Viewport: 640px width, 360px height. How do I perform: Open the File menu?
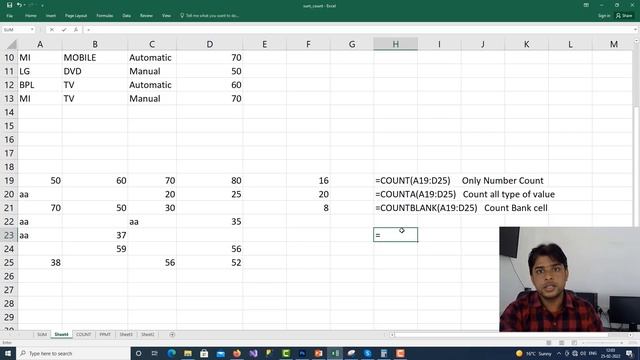[10, 16]
